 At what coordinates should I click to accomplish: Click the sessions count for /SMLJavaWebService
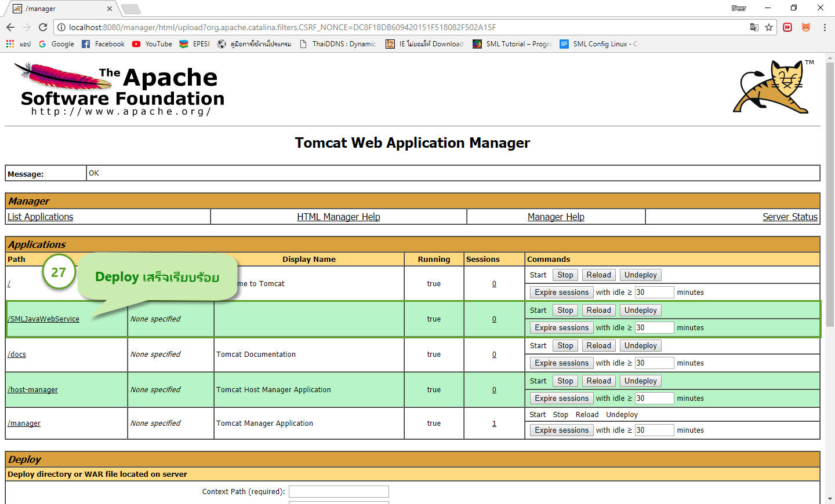pos(494,319)
